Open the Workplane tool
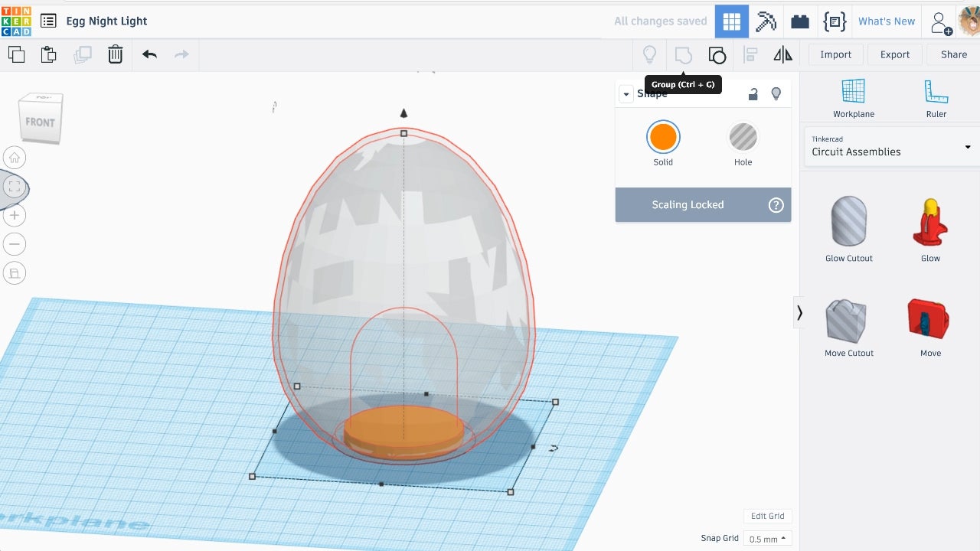 tap(853, 99)
